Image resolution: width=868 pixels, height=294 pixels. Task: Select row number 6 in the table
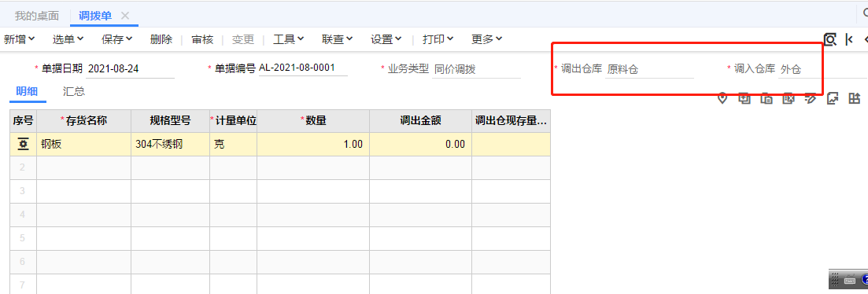[24, 263]
